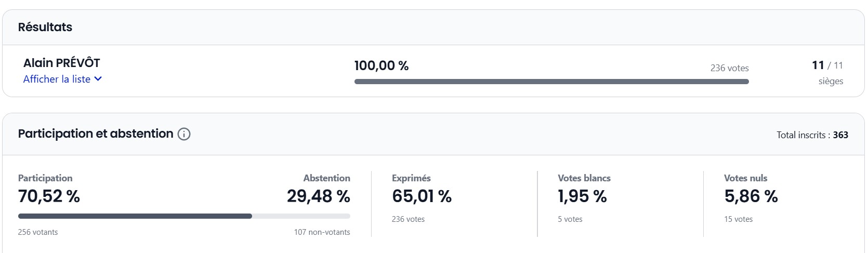Click the Total inscrits 363 label
This screenshot has width=868, height=253.
click(812, 135)
